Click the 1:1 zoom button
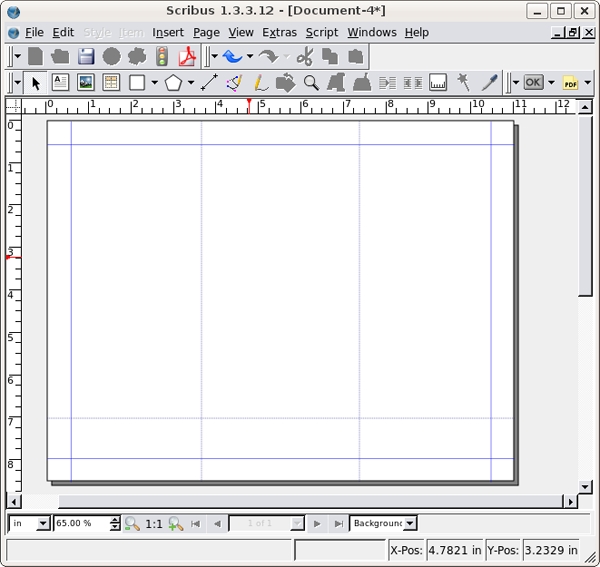600x567 pixels. 154,523
